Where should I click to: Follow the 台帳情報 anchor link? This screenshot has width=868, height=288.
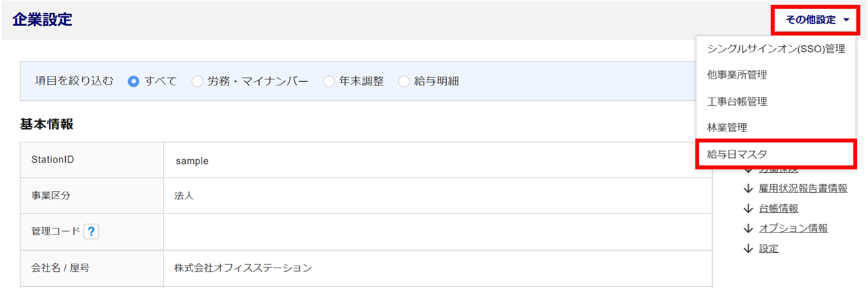coord(778,208)
